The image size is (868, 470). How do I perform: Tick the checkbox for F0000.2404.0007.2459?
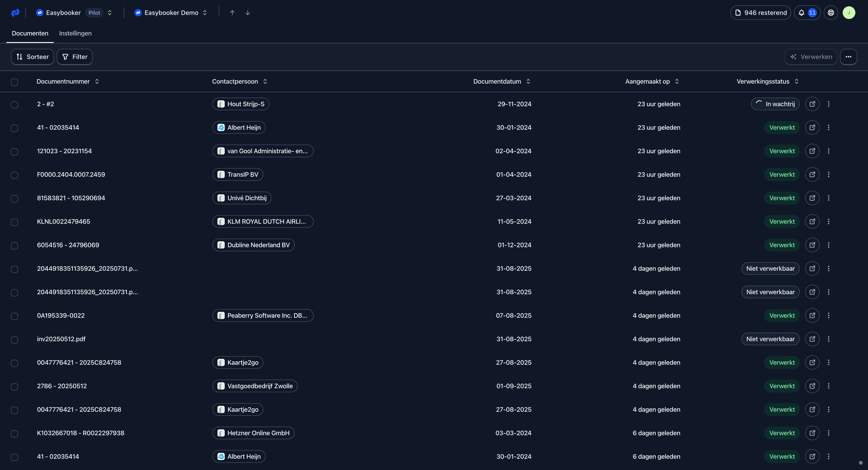[14, 175]
